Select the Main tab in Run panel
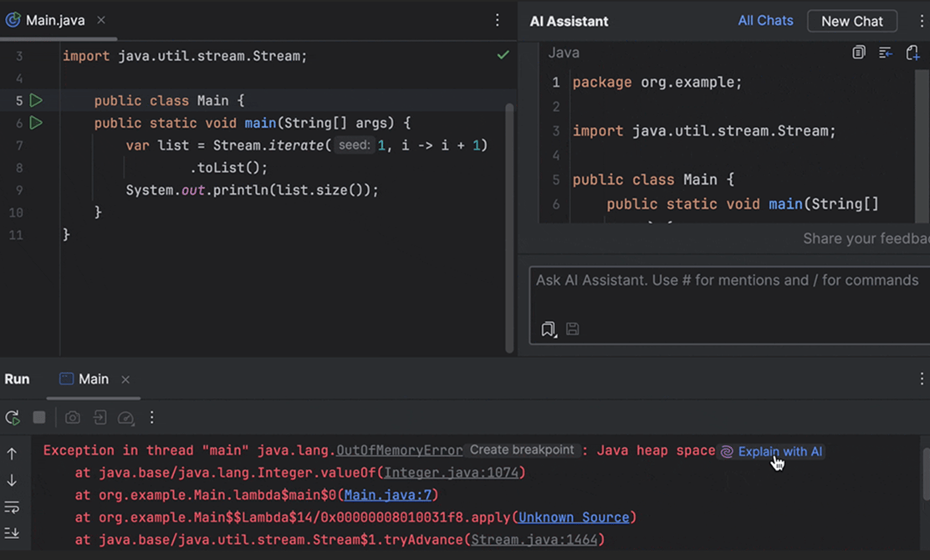Image resolution: width=930 pixels, height=560 pixels. [93, 379]
